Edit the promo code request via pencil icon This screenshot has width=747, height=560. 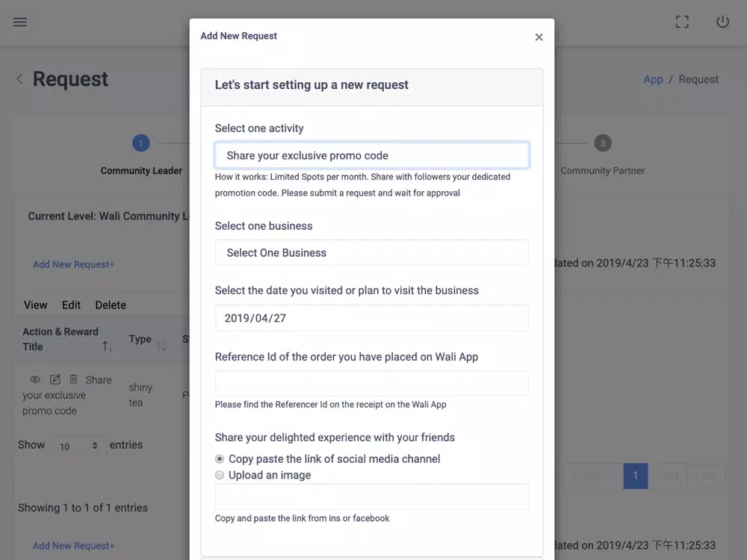click(55, 379)
